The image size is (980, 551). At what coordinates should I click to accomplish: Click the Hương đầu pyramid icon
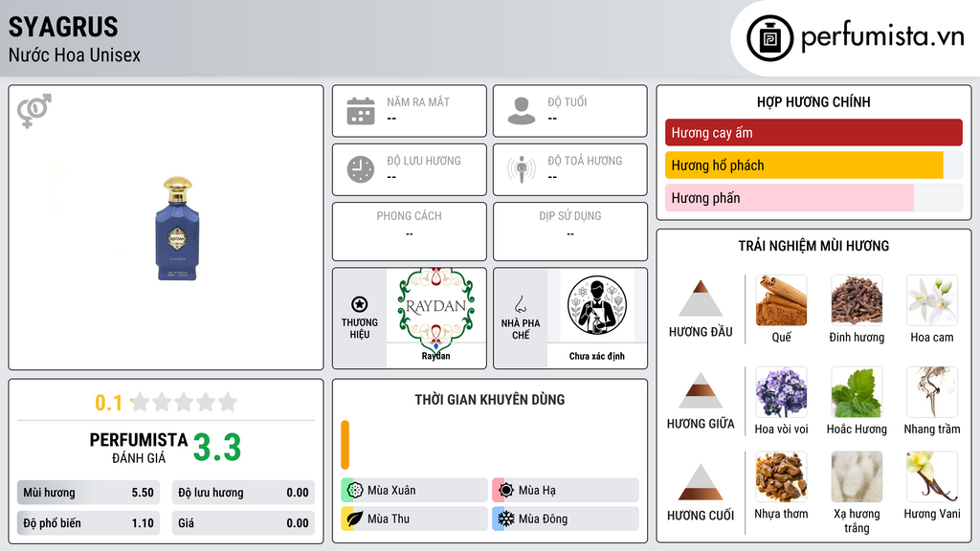click(x=701, y=298)
